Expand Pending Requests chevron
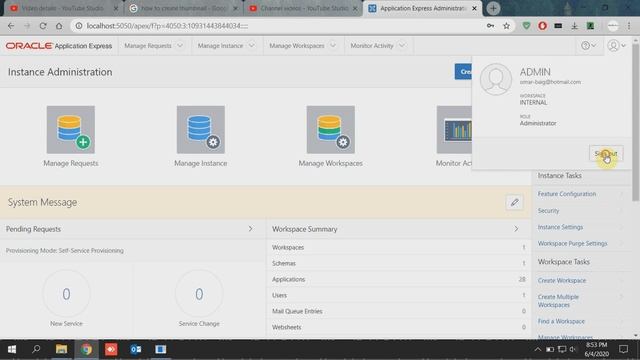This screenshot has height=360, width=640. click(251, 229)
